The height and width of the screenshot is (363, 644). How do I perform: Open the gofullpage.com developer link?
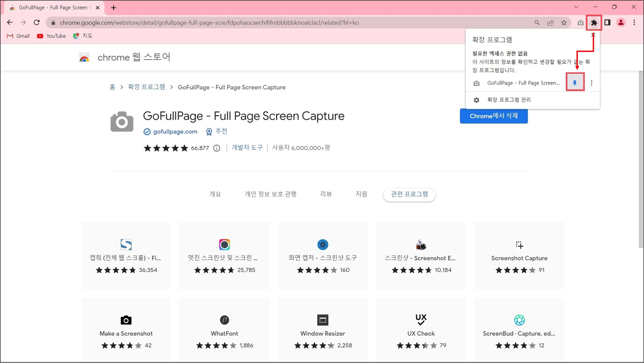[175, 132]
